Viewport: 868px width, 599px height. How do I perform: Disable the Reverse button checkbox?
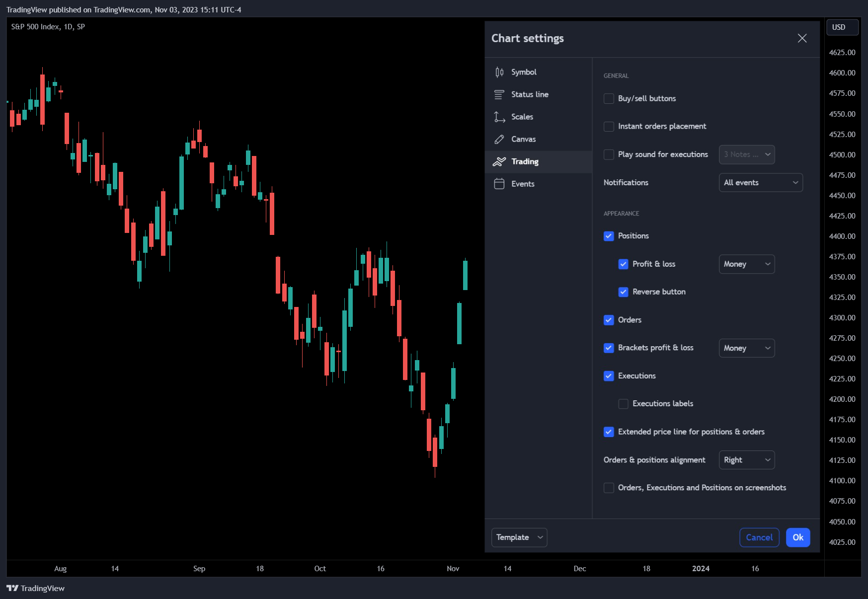(x=623, y=292)
